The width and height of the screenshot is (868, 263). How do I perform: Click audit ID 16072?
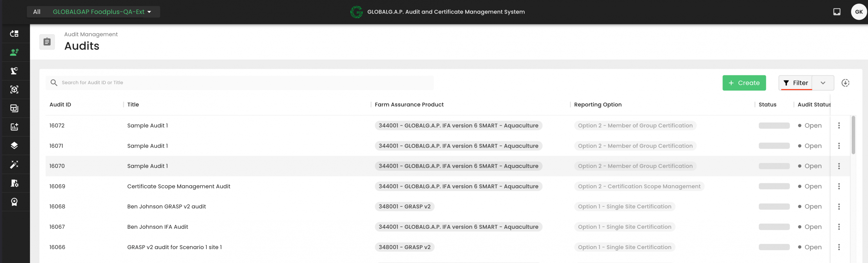pyautogui.click(x=57, y=126)
